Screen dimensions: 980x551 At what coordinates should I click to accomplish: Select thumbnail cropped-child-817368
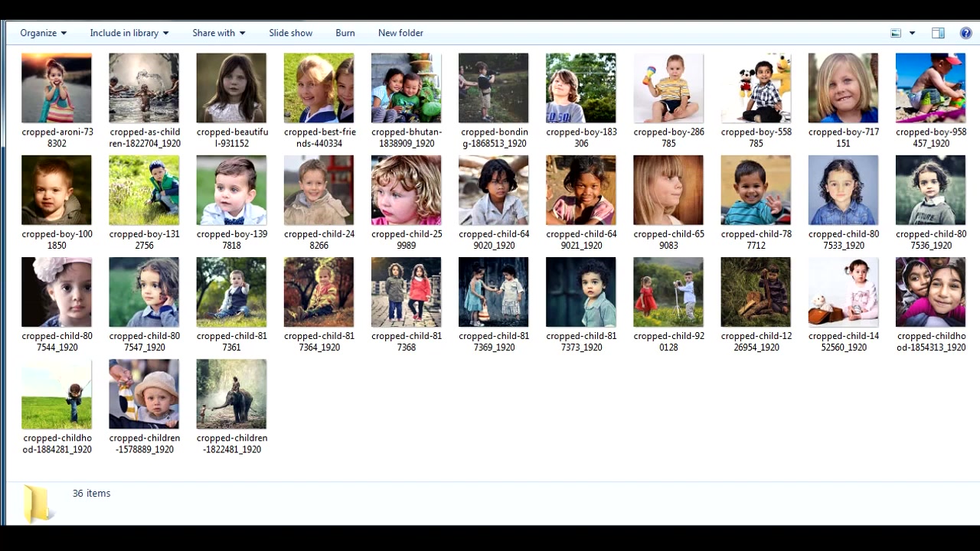[406, 292]
